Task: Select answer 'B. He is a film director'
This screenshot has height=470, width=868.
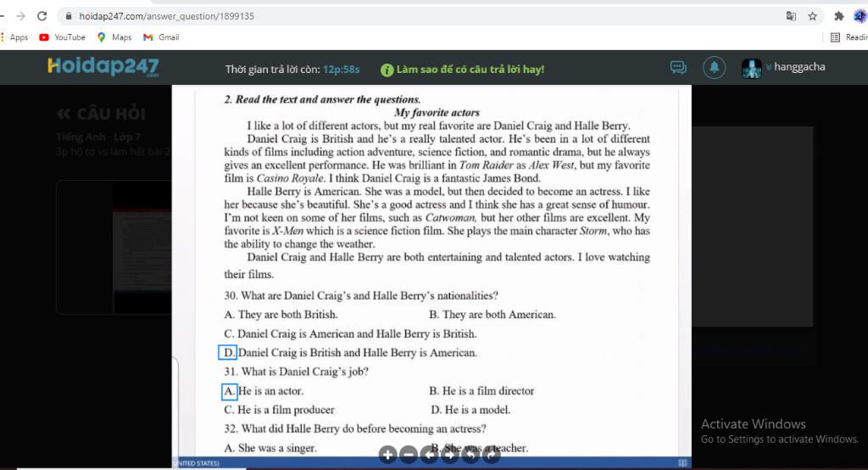Action: coord(481,391)
